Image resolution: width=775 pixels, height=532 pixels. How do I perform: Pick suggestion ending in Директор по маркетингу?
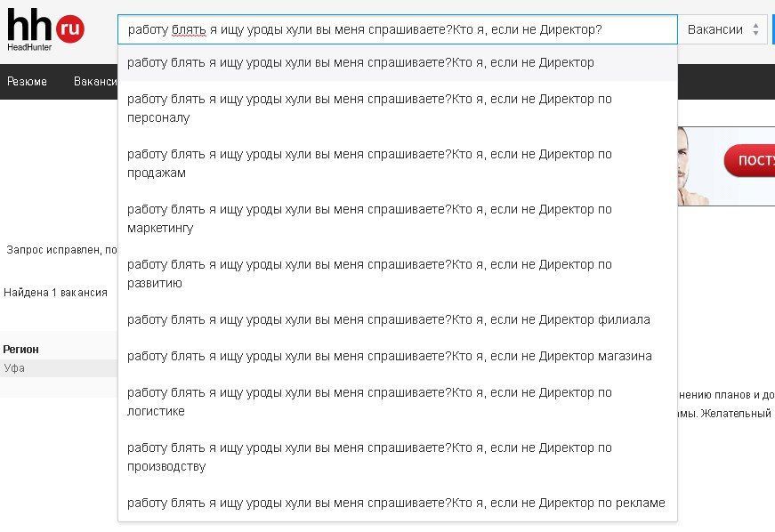click(398, 219)
